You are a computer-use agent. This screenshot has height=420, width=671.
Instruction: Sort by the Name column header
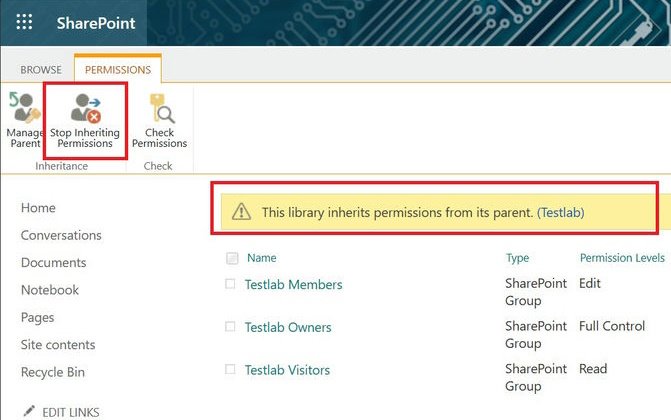click(261, 258)
